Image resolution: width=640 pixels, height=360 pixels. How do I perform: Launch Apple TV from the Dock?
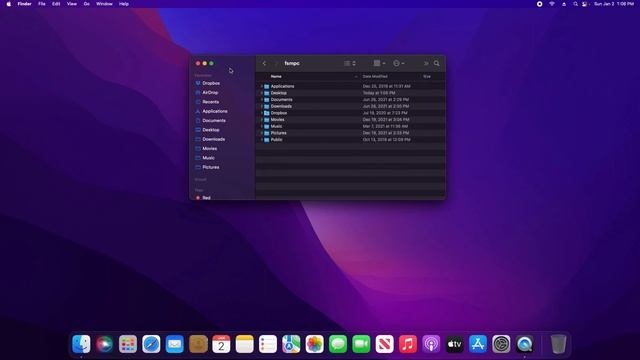(x=455, y=344)
